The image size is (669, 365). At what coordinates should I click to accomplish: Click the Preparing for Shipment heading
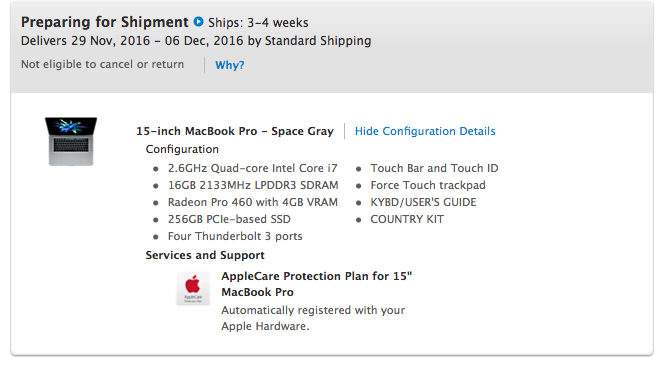pyautogui.click(x=105, y=22)
